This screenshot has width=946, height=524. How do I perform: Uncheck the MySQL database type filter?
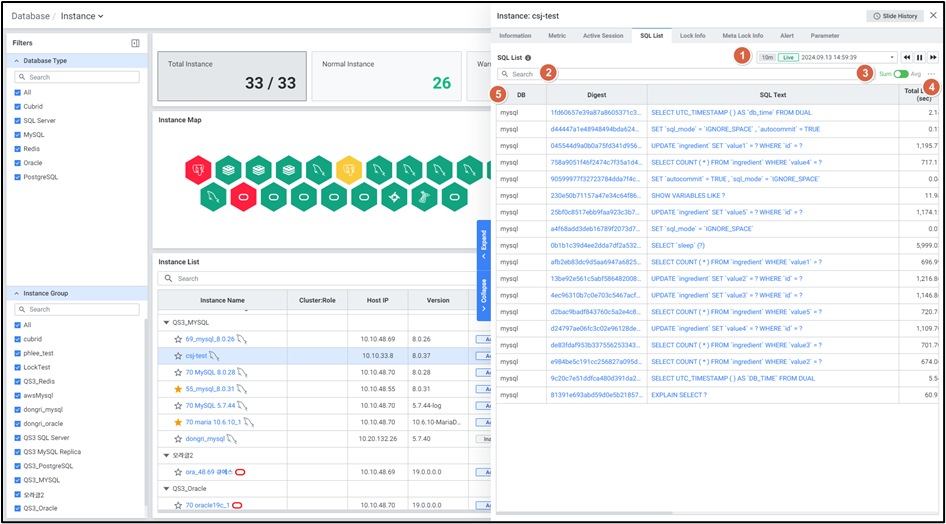pyautogui.click(x=18, y=134)
